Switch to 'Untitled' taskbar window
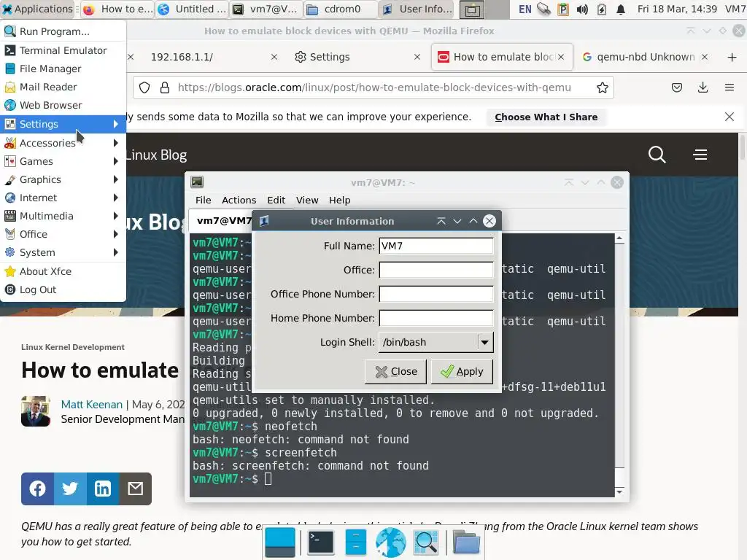This screenshot has height=560, width=747. [x=192, y=9]
